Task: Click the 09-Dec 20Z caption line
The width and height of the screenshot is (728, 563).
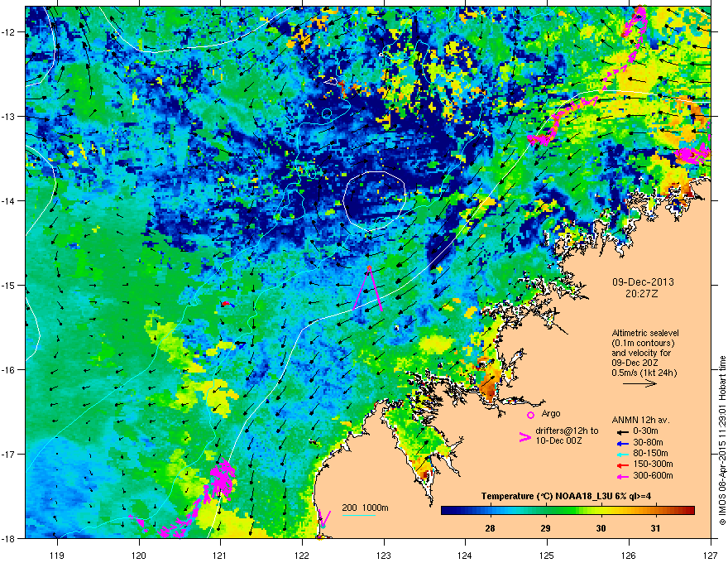Action: pyautogui.click(x=635, y=363)
